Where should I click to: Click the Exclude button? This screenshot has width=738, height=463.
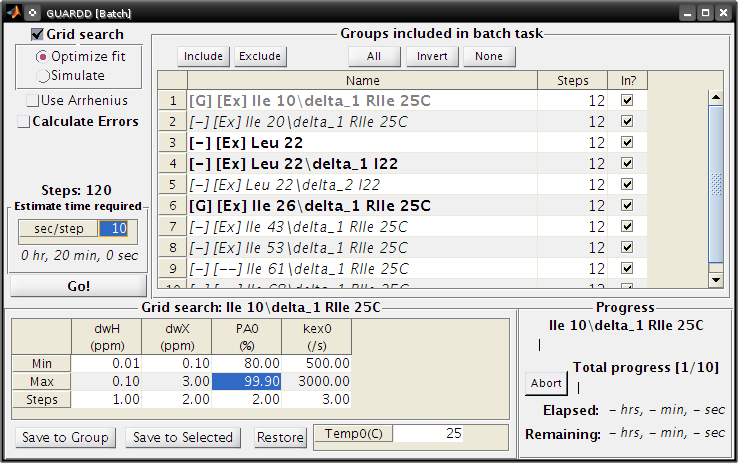point(260,56)
